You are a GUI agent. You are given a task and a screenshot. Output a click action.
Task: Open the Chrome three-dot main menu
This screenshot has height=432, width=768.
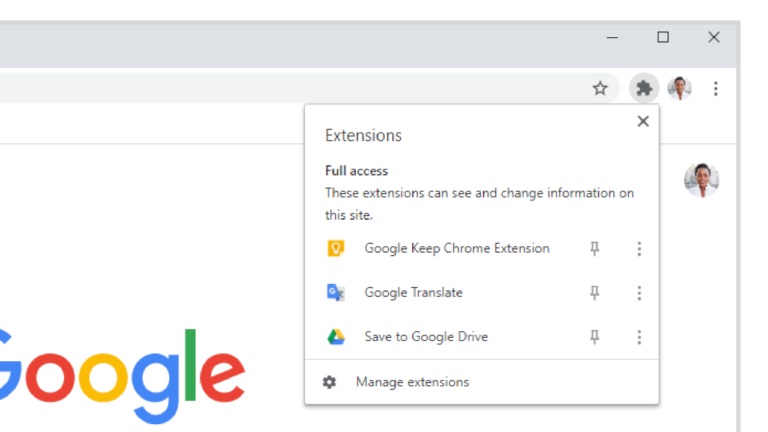pyautogui.click(x=716, y=89)
